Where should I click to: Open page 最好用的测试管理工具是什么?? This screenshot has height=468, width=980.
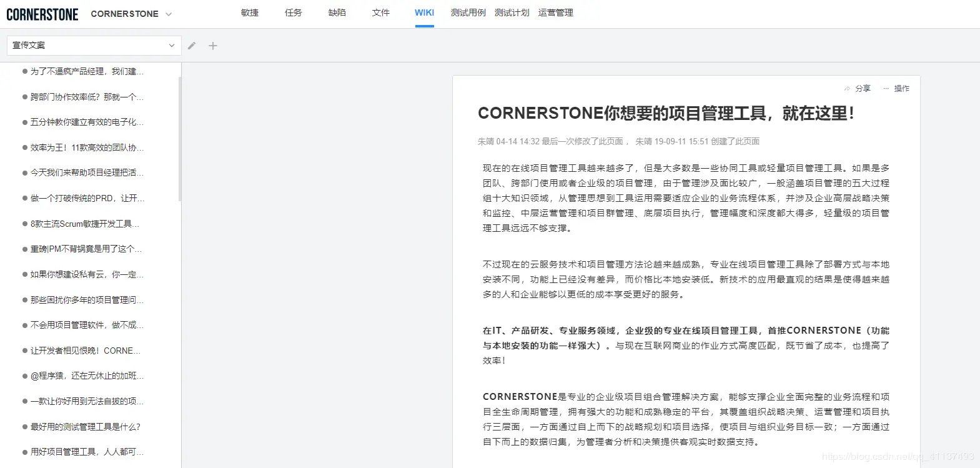pyautogui.click(x=85, y=427)
